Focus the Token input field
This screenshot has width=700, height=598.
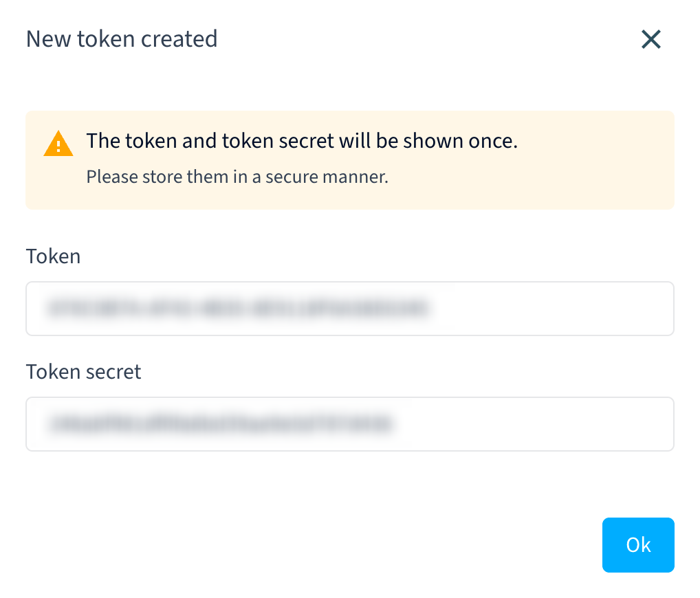pyautogui.click(x=350, y=309)
